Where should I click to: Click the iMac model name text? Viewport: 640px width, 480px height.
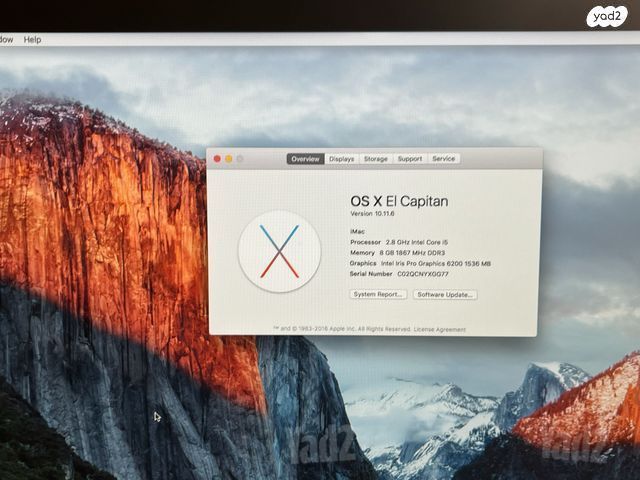(x=358, y=231)
